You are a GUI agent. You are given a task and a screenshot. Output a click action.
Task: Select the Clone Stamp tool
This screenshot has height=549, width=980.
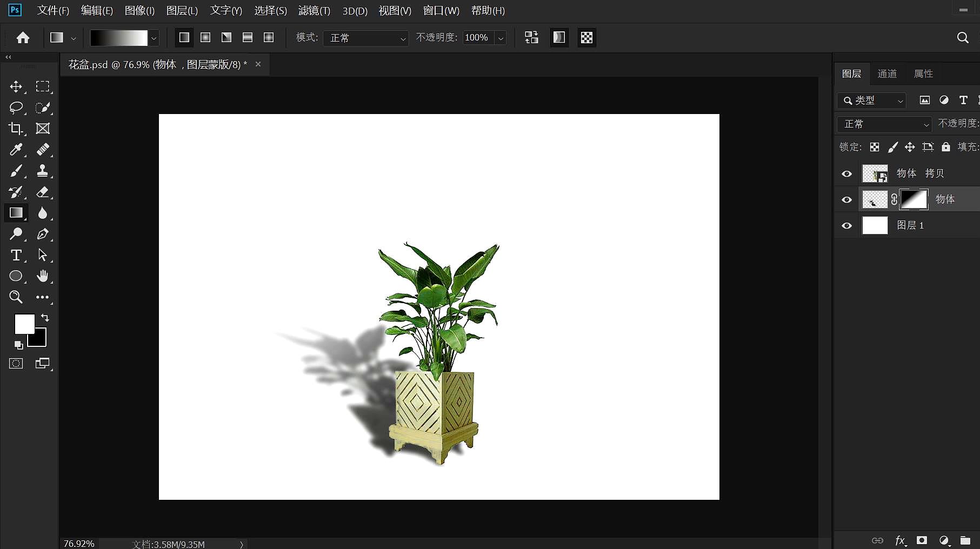tap(43, 171)
